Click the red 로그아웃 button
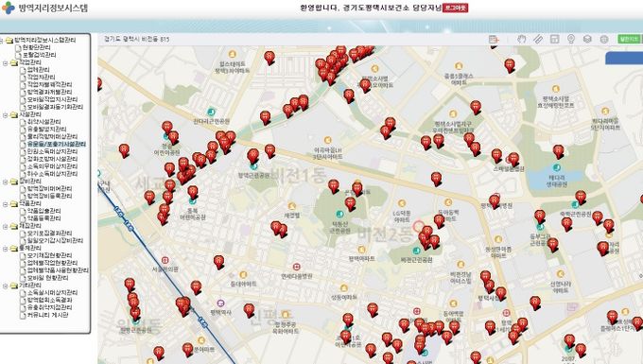The image size is (643, 364). (455, 8)
